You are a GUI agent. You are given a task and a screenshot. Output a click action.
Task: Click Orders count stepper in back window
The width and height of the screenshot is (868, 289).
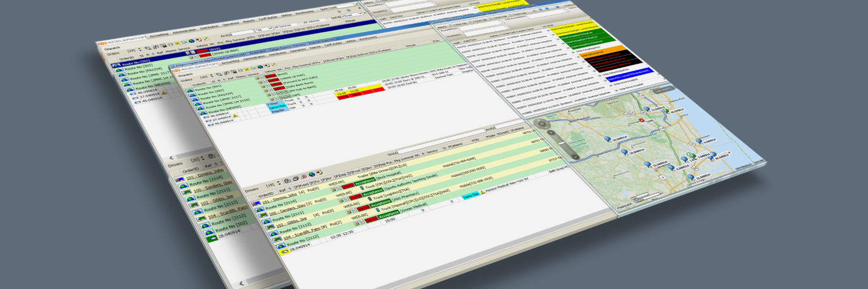coord(140,49)
